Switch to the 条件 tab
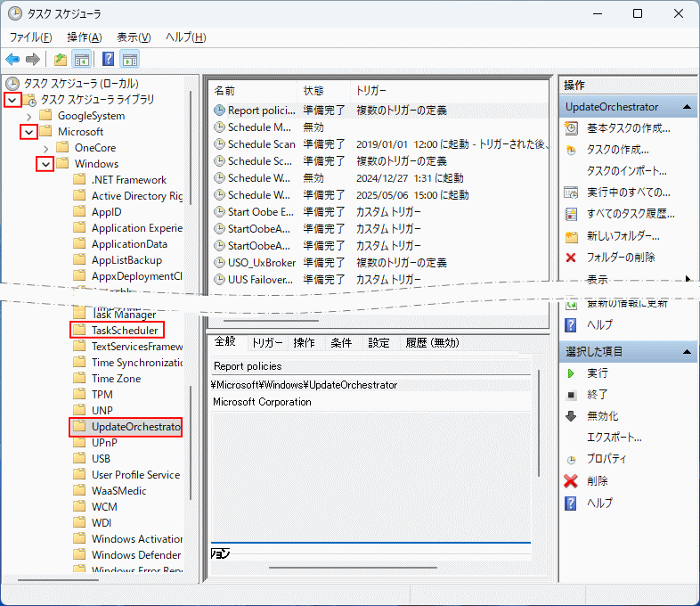The height and width of the screenshot is (606, 700). tap(341, 342)
